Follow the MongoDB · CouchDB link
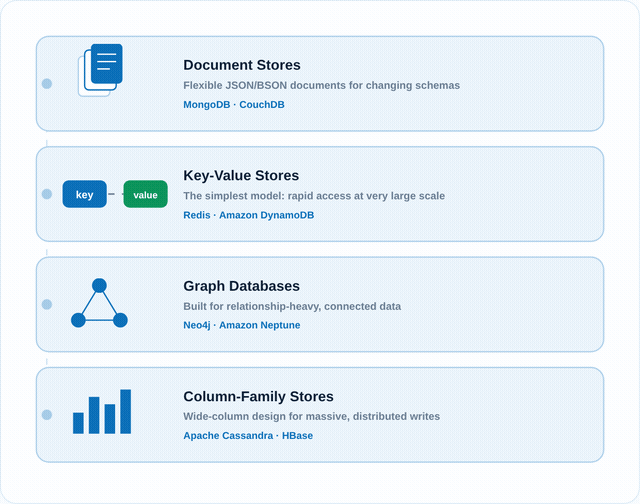Viewport: 640px width, 504px height. pos(234,104)
